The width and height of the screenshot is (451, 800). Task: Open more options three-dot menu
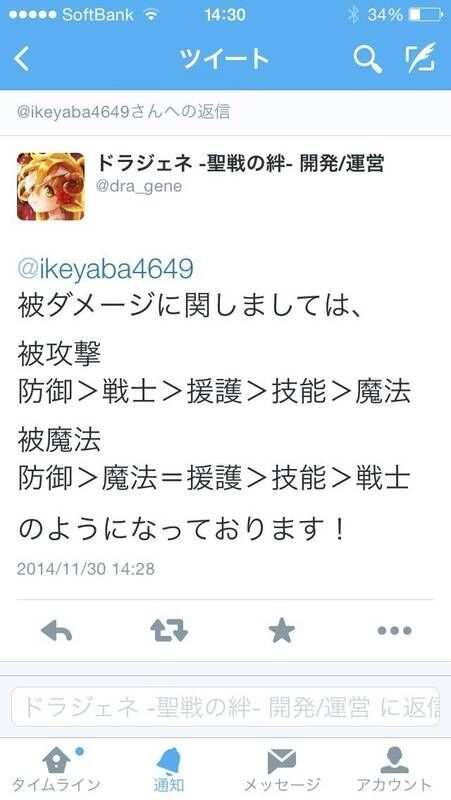(x=394, y=631)
